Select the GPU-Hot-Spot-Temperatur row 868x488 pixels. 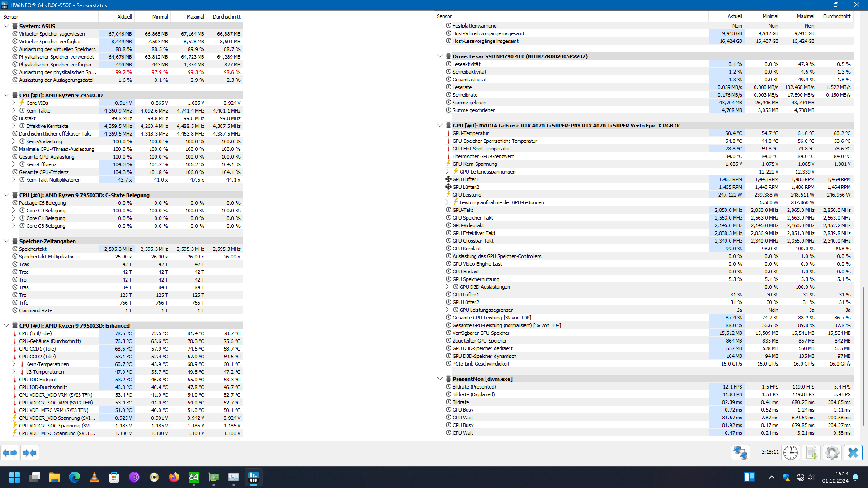[481, 149]
